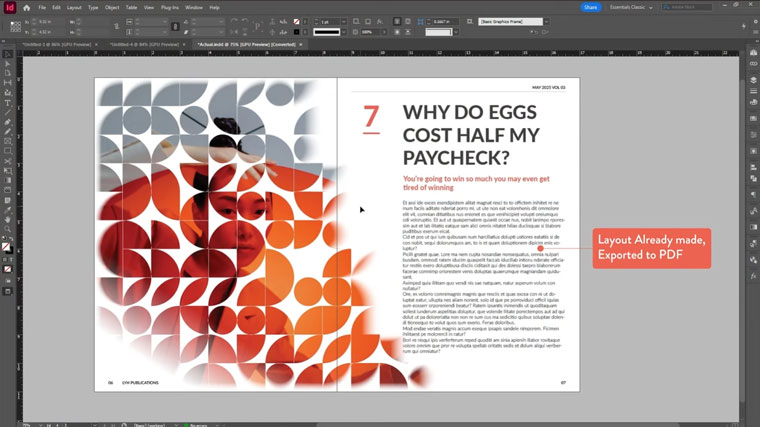Switch to the Untitled-4 document tab
The width and height of the screenshot is (760, 427).
click(x=144, y=44)
